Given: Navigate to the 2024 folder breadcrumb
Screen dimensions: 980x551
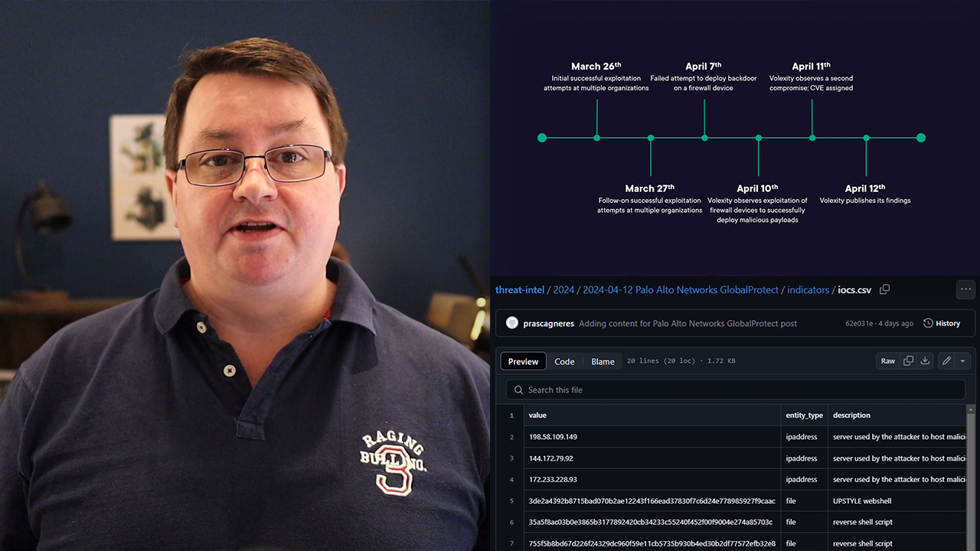Looking at the screenshot, I should (x=563, y=290).
